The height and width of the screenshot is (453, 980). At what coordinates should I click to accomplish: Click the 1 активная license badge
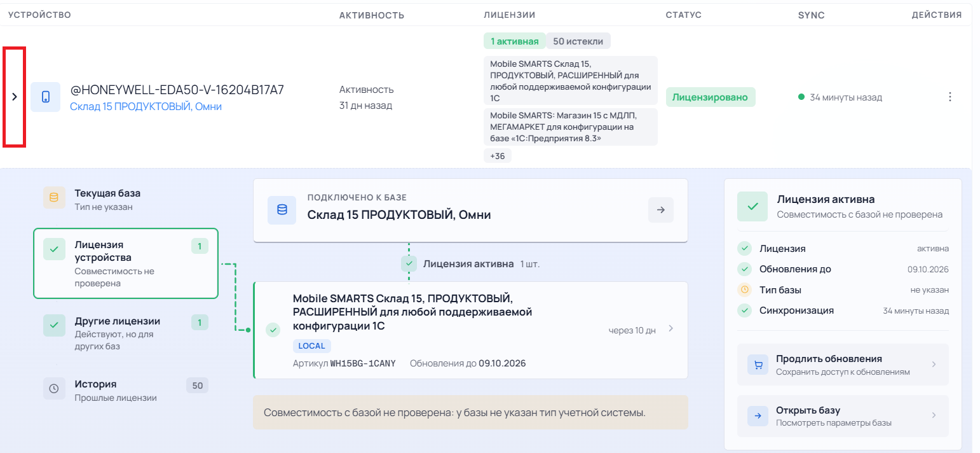[x=515, y=41]
